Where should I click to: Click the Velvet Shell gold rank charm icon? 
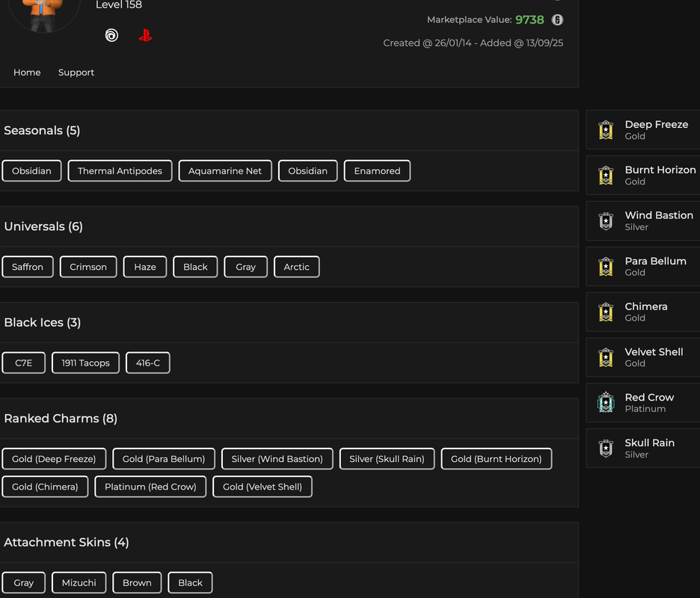tap(606, 357)
